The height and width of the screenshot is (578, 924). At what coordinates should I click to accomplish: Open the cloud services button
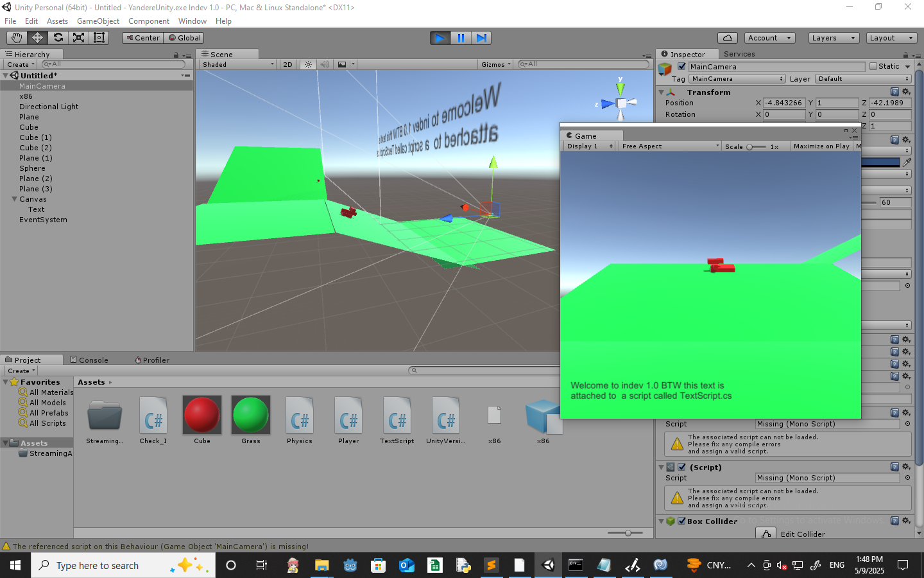pos(727,38)
